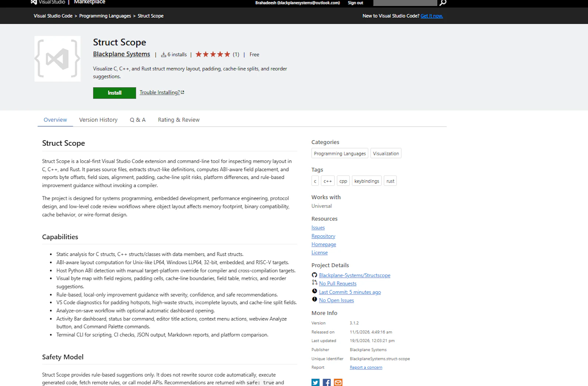Share extension on Twitter
The width and height of the screenshot is (588, 386).
click(315, 382)
